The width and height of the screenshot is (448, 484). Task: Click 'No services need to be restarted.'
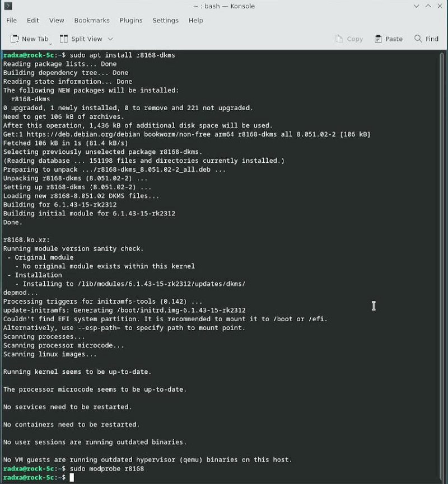click(x=67, y=407)
